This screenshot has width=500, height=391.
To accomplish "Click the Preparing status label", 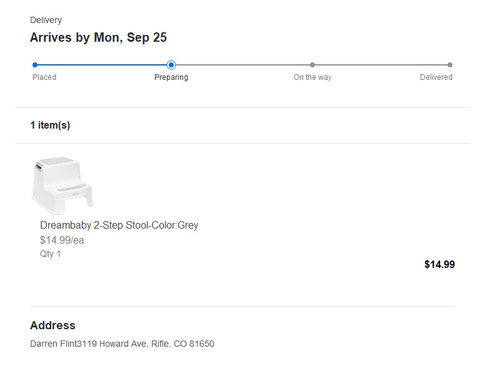I will coord(171,77).
